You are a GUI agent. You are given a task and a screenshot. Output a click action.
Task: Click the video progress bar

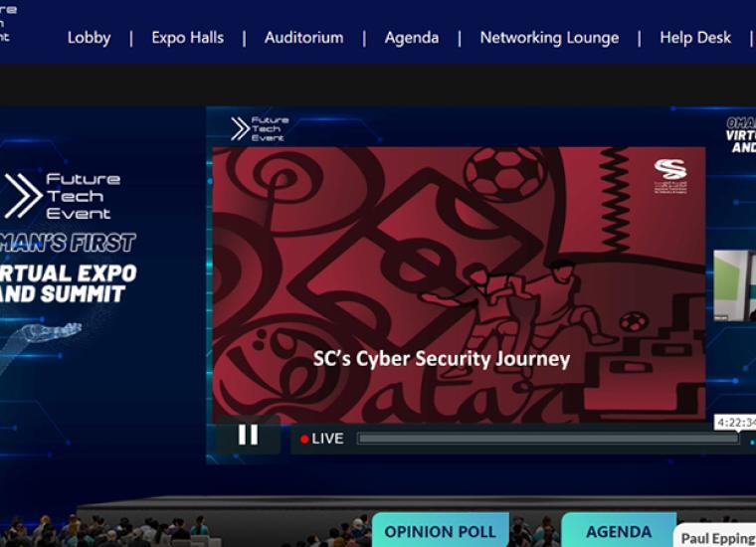[548, 439]
